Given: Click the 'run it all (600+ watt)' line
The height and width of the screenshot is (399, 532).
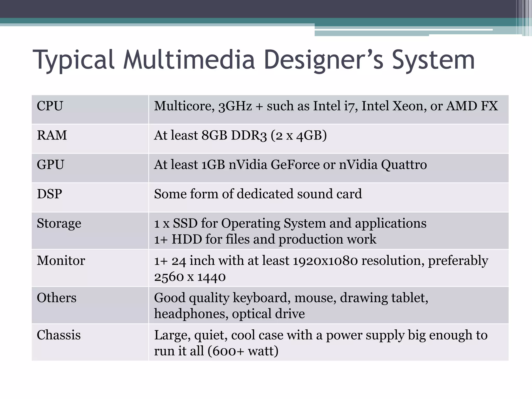Looking at the screenshot, I should (x=216, y=351).
